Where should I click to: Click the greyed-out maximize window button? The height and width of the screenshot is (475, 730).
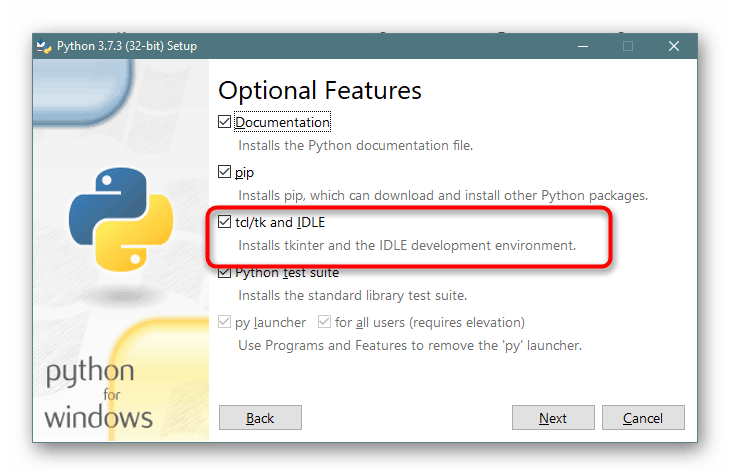coord(628,46)
